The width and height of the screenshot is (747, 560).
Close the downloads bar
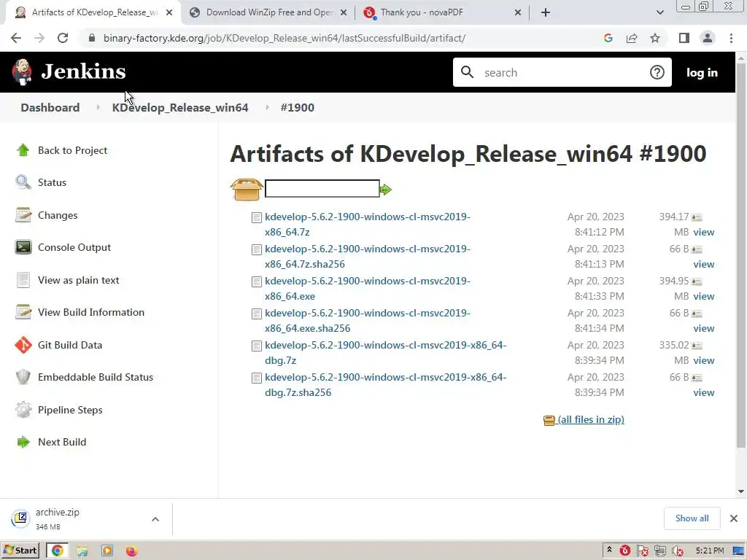coord(734,518)
